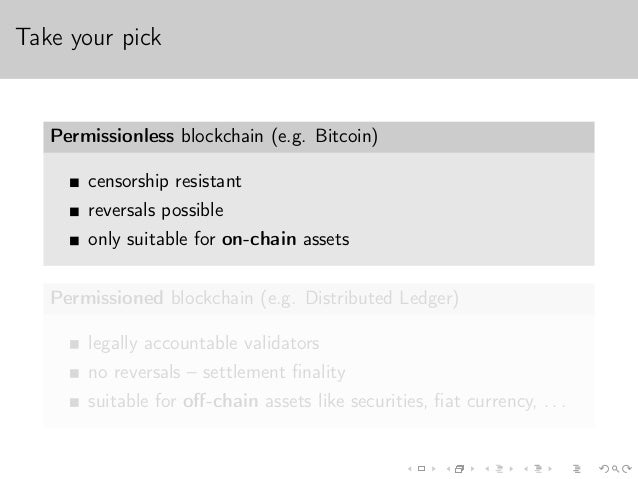The height and width of the screenshot is (479, 638).
Task: Click the Permissionless blockchain block title
Action: point(214,136)
